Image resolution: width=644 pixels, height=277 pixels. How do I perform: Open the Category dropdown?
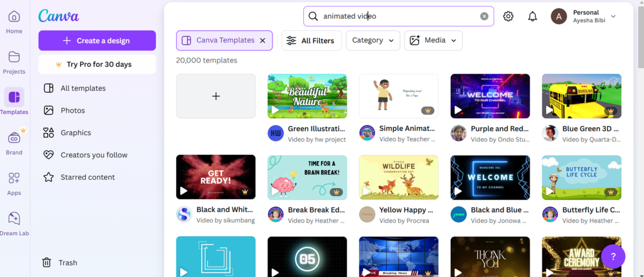373,40
